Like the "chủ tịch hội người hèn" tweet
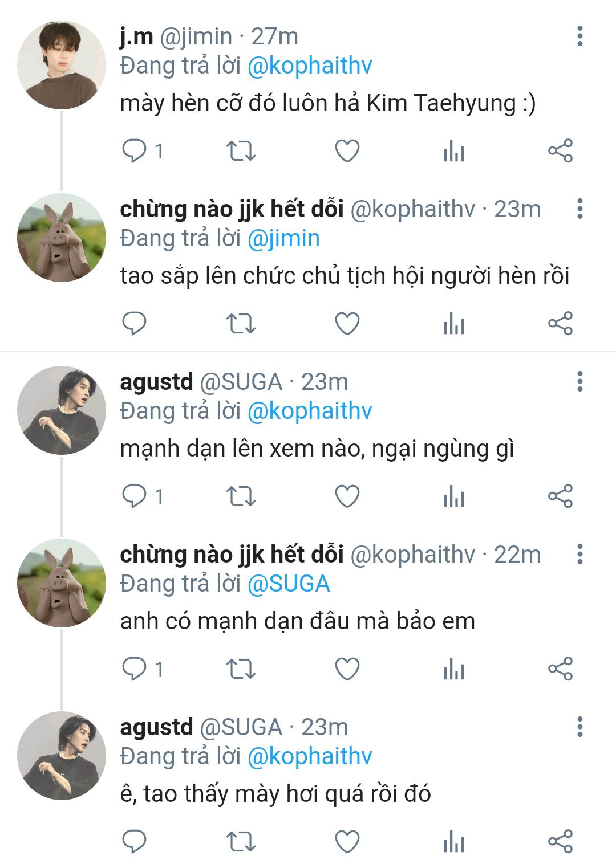The width and height of the screenshot is (616, 868). click(x=347, y=324)
